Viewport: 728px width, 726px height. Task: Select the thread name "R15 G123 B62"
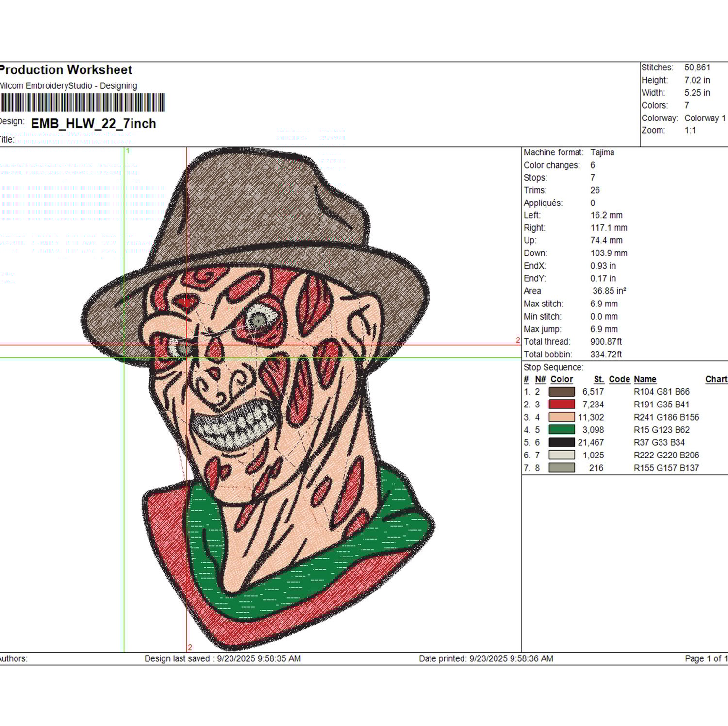click(662, 430)
